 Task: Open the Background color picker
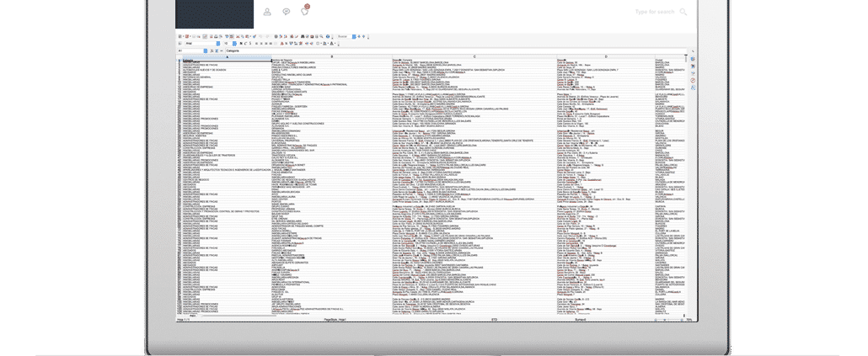coord(325,43)
